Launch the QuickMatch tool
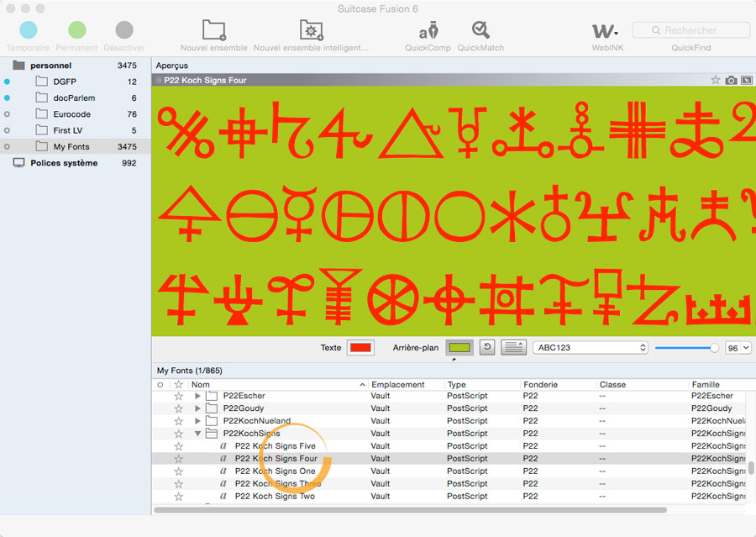The image size is (756, 537). click(x=480, y=35)
